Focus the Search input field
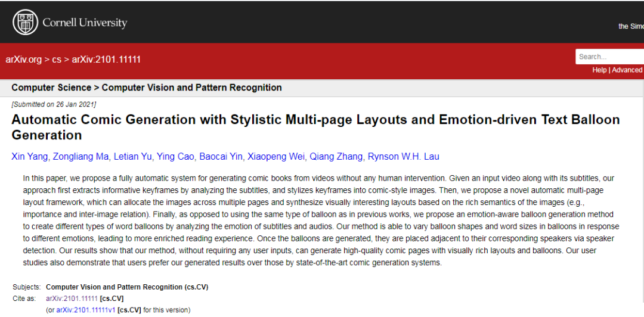Viewport: 644px width, 317px height. (610, 57)
